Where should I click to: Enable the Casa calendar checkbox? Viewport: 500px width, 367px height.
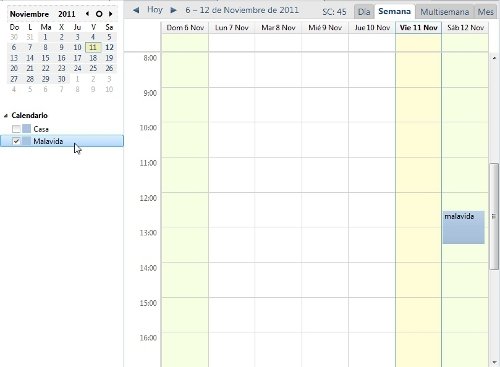tap(16, 129)
